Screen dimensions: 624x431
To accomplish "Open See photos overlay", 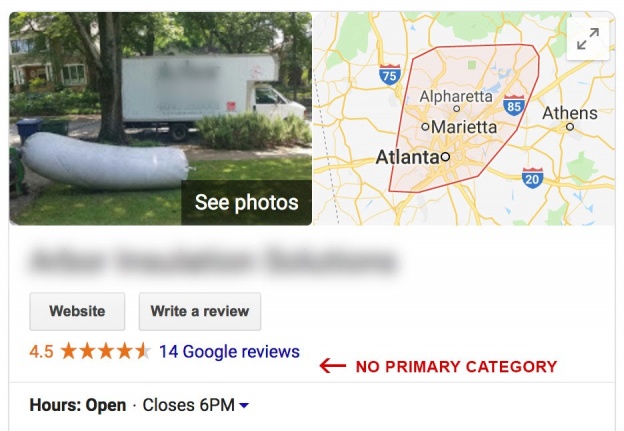I will [246, 203].
